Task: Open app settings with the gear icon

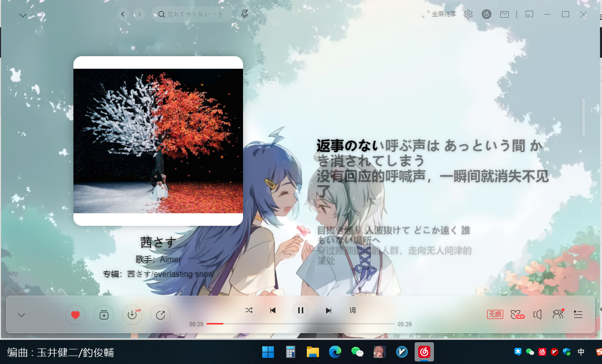Action: click(x=468, y=14)
